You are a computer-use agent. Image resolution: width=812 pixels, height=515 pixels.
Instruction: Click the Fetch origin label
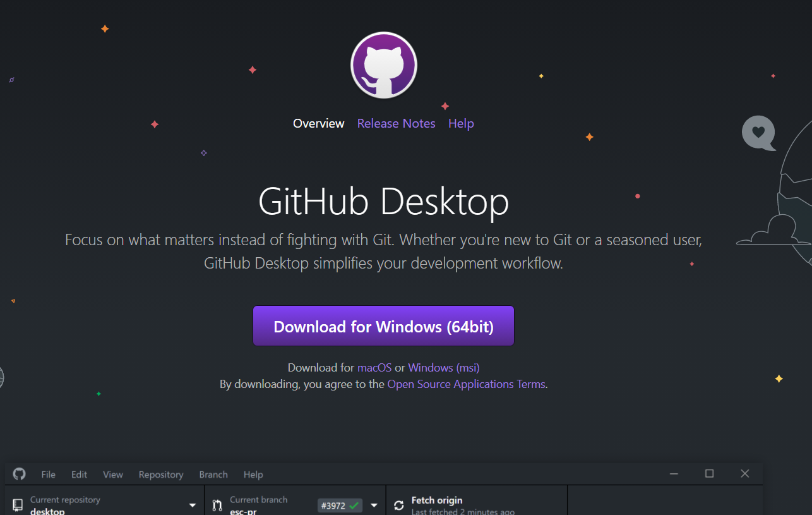pyautogui.click(x=437, y=500)
